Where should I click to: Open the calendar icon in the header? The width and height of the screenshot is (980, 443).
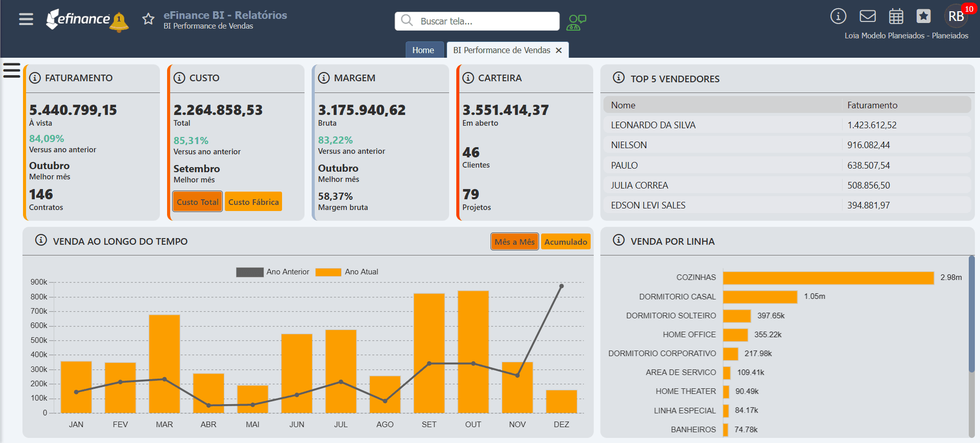896,16
